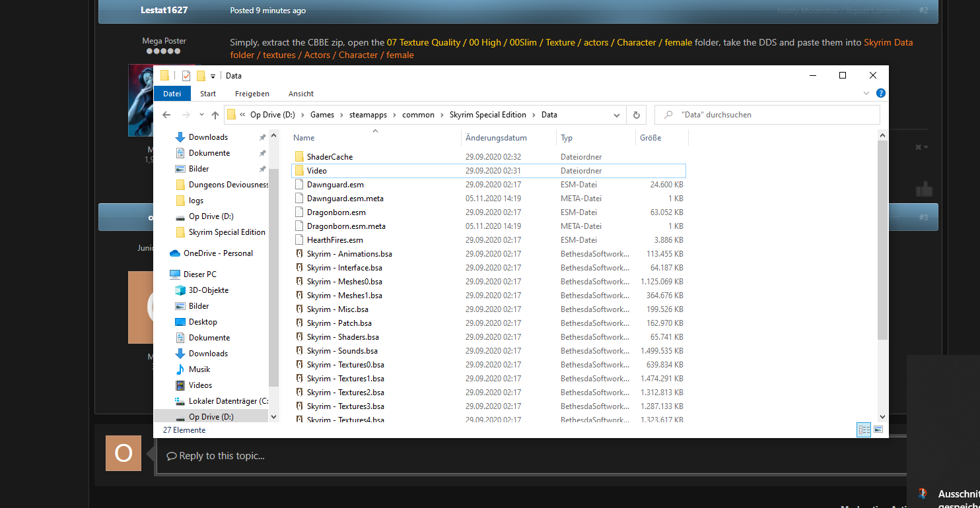The image size is (980, 508).
Task: Click the back navigation arrow
Action: coord(167,115)
